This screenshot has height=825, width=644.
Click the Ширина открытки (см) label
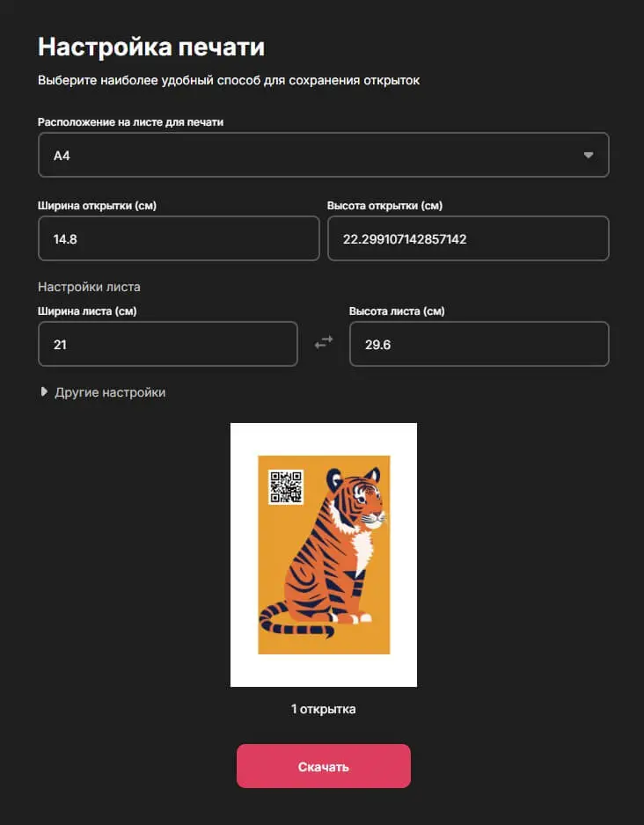97,206
